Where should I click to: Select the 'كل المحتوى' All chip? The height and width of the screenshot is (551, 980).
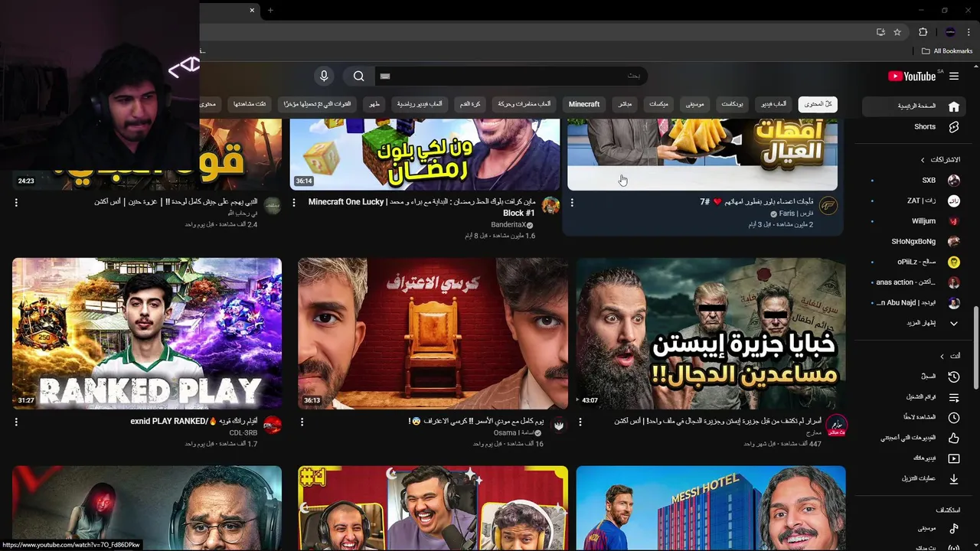pyautogui.click(x=817, y=104)
